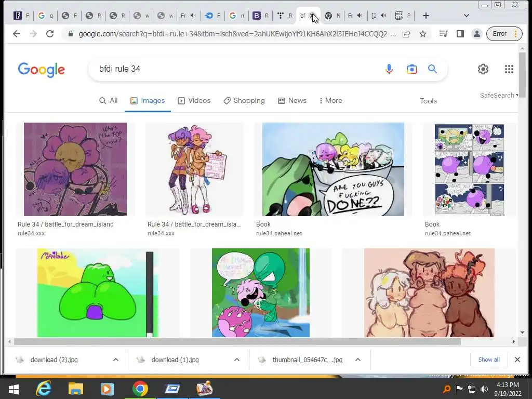
Task: Start voice search with the microphone icon
Action: [389, 69]
